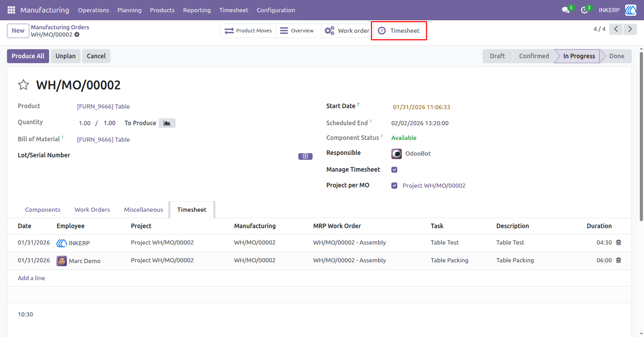This screenshot has width=644, height=337.
Task: Uncheck the Manage Timesheet checkbox
Action: (394, 170)
